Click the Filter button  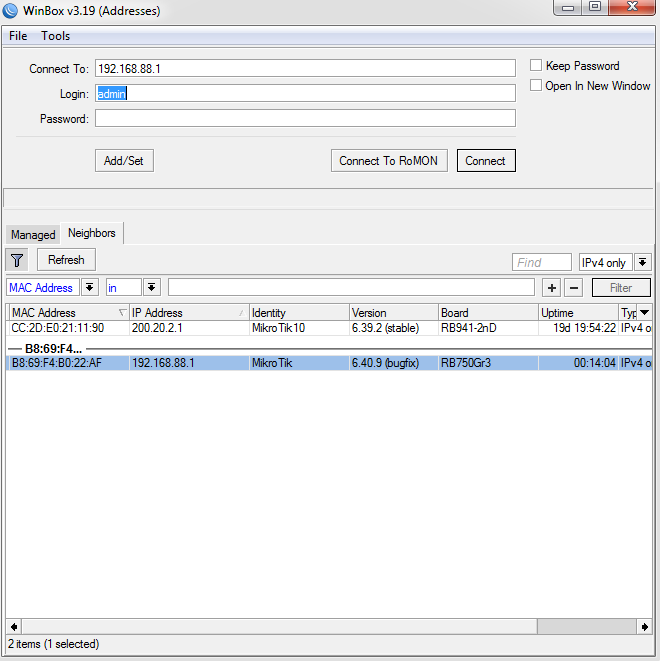pos(621,288)
